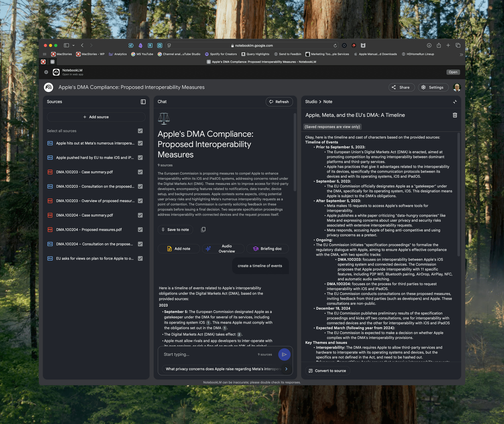Click the note panel scrollbar

pyautogui.click(x=458, y=195)
